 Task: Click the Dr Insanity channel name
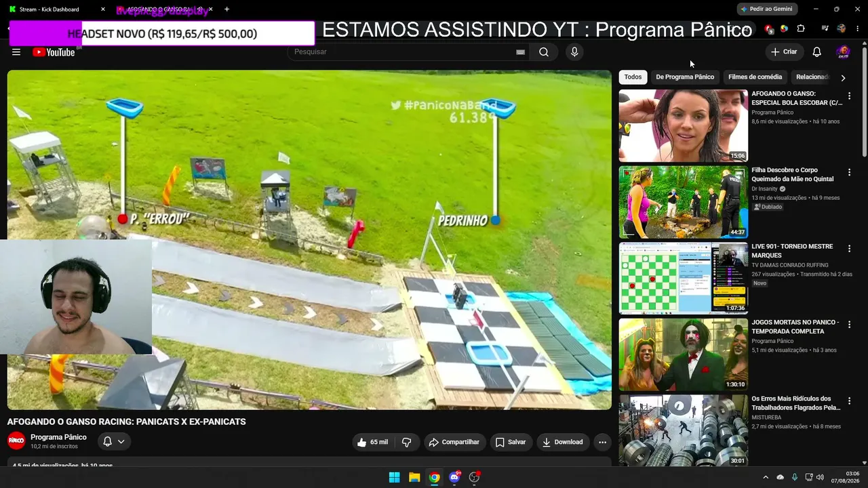click(764, 189)
